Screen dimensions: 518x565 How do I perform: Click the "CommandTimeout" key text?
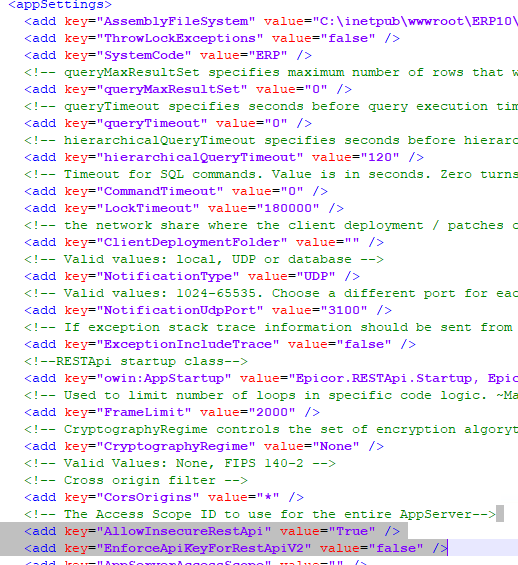pyautogui.click(x=160, y=191)
